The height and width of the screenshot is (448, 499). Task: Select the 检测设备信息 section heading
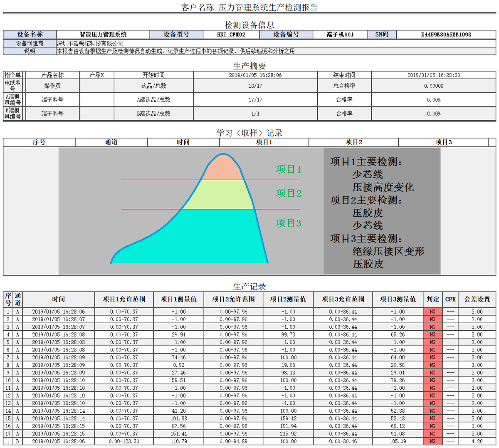pyautogui.click(x=249, y=25)
